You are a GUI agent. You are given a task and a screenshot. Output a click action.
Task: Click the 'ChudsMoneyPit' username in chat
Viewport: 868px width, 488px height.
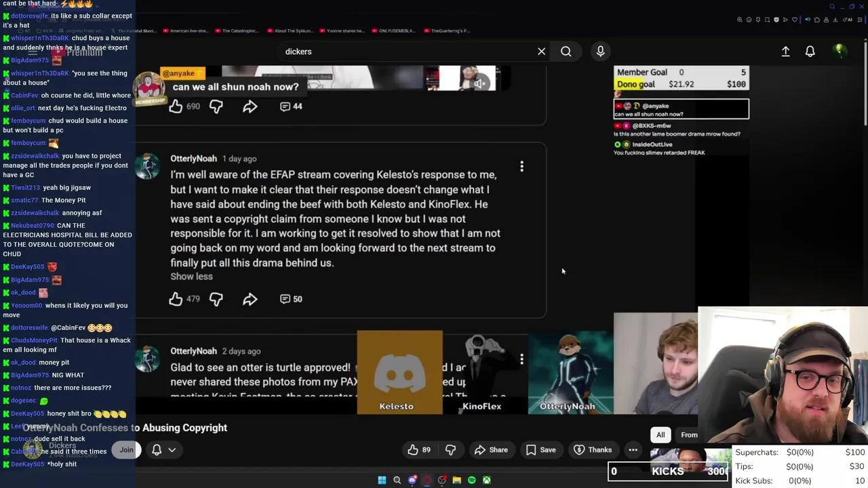(34, 341)
